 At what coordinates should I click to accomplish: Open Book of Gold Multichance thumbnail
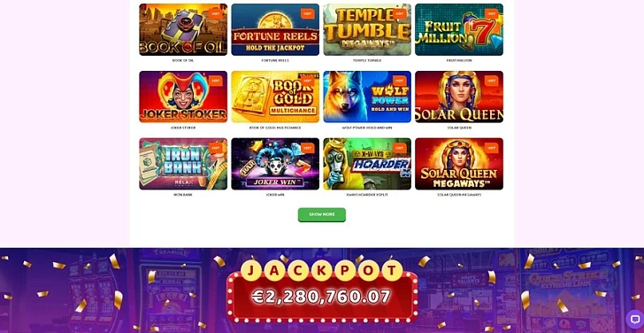pyautogui.click(x=275, y=97)
